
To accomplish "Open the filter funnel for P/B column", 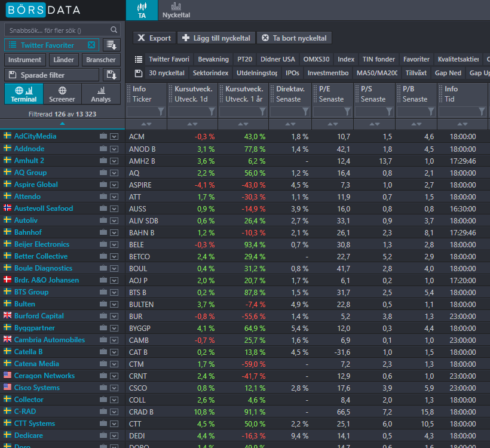I will [431, 112].
